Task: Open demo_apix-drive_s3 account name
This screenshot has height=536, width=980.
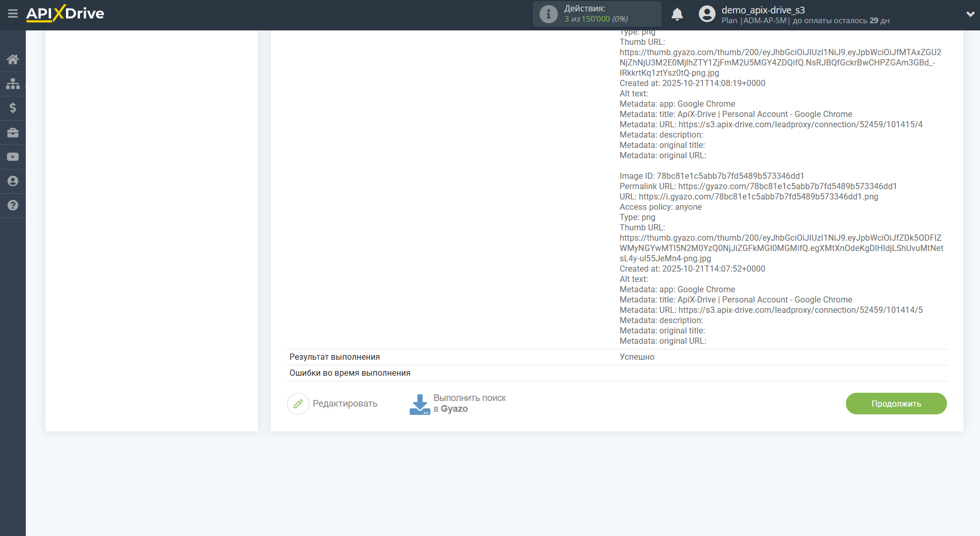Action: point(763,10)
